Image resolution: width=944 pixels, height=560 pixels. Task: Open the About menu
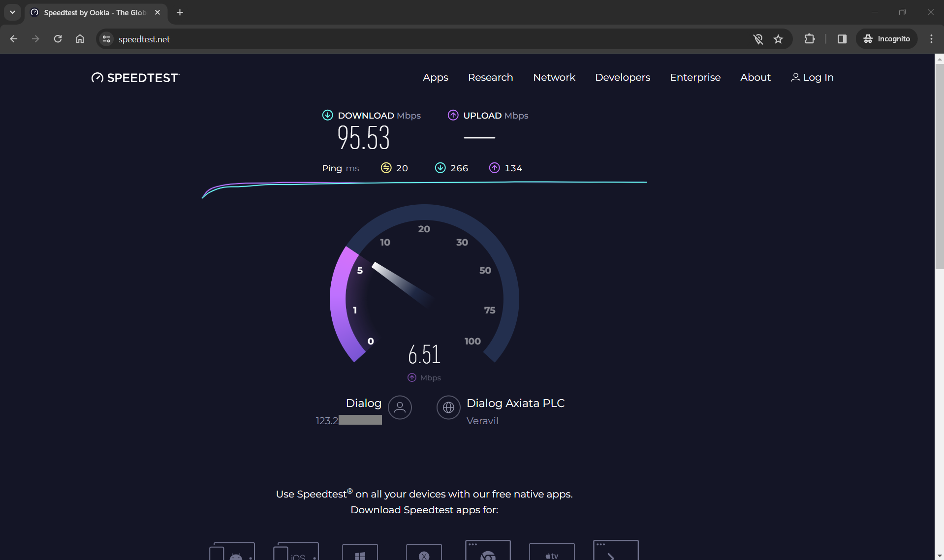pyautogui.click(x=755, y=77)
